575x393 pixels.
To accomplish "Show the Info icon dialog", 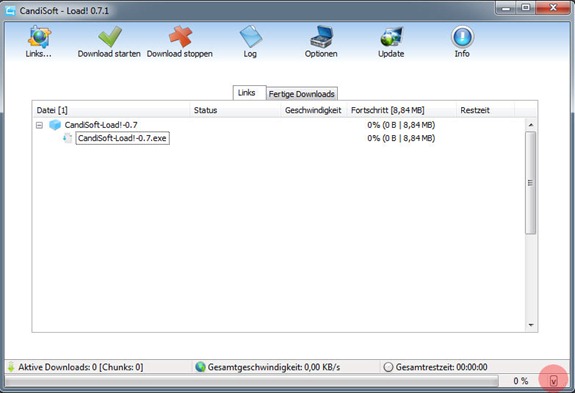I will coord(462,37).
